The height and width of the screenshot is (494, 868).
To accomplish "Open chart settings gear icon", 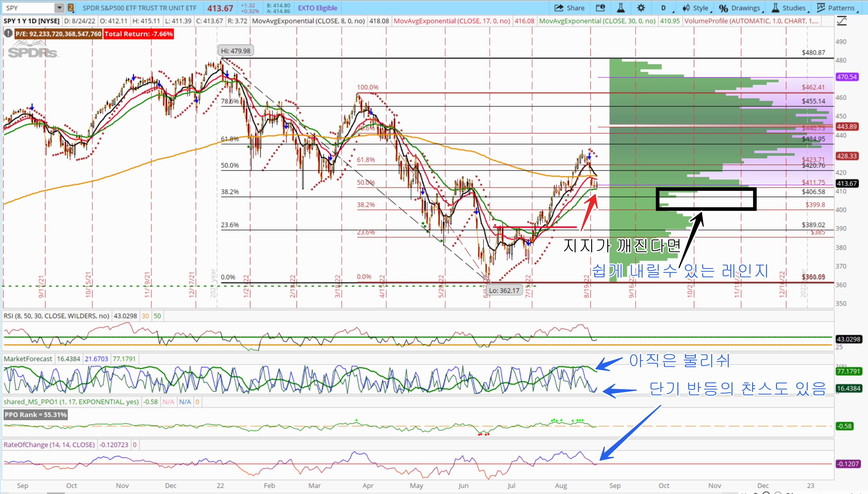I will [641, 8].
